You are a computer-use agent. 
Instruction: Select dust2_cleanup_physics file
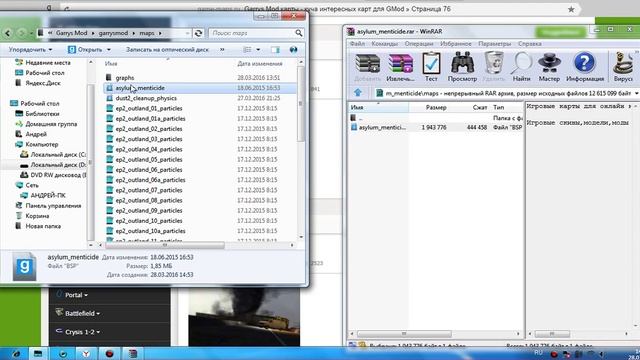146,98
